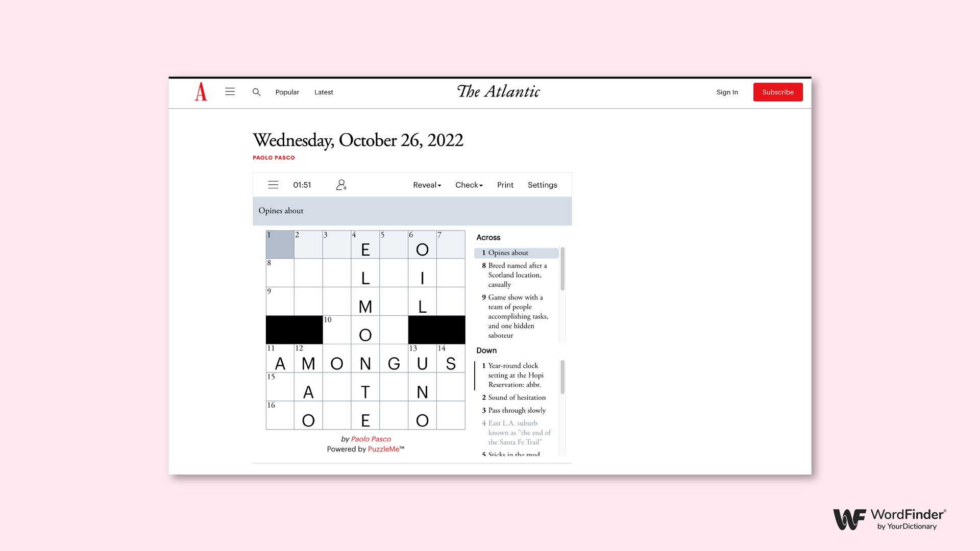
Task: Expand the Down clues section
Action: tap(486, 350)
